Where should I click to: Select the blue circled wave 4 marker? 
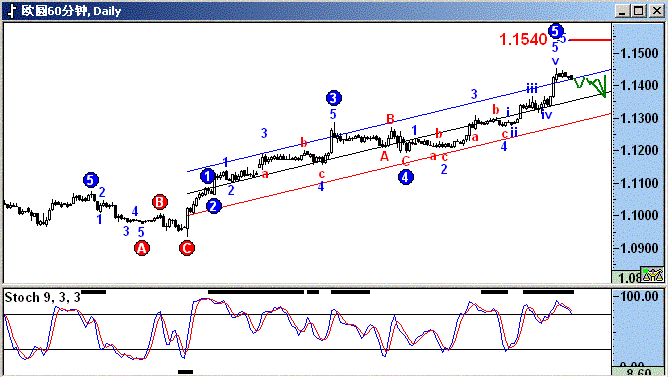click(406, 177)
